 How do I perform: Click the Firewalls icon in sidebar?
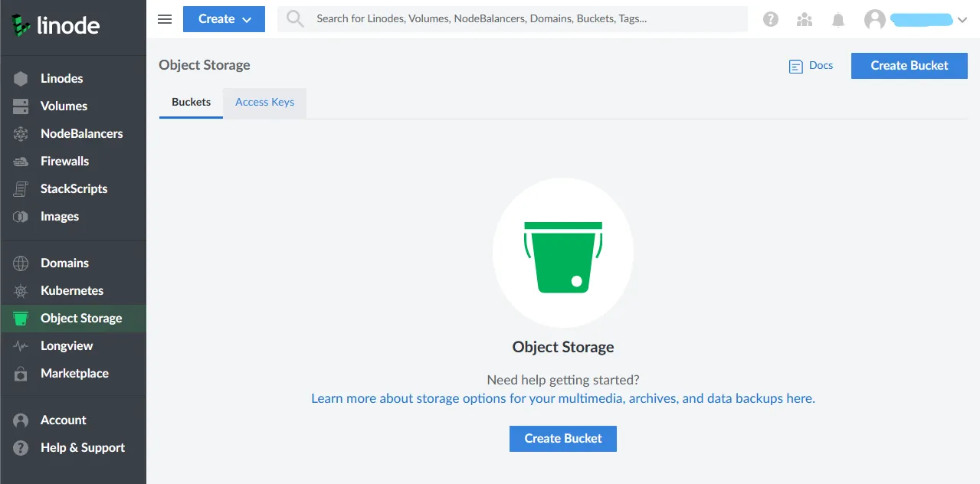point(21,161)
